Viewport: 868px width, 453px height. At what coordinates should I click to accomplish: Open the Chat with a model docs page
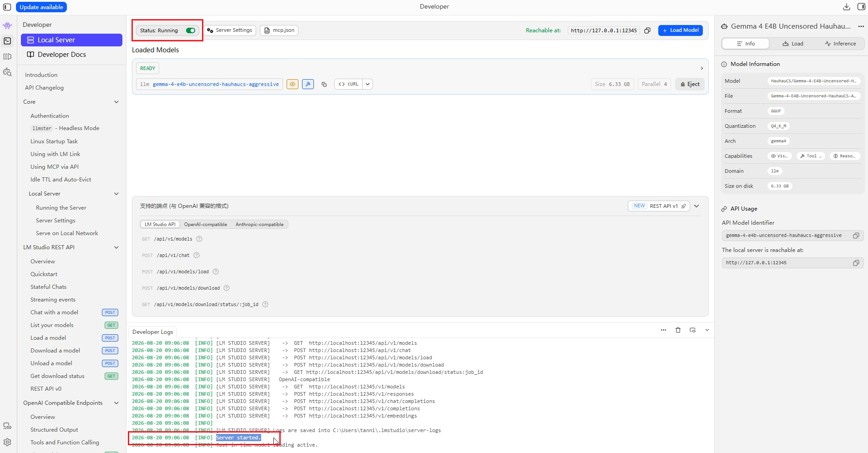(x=54, y=312)
